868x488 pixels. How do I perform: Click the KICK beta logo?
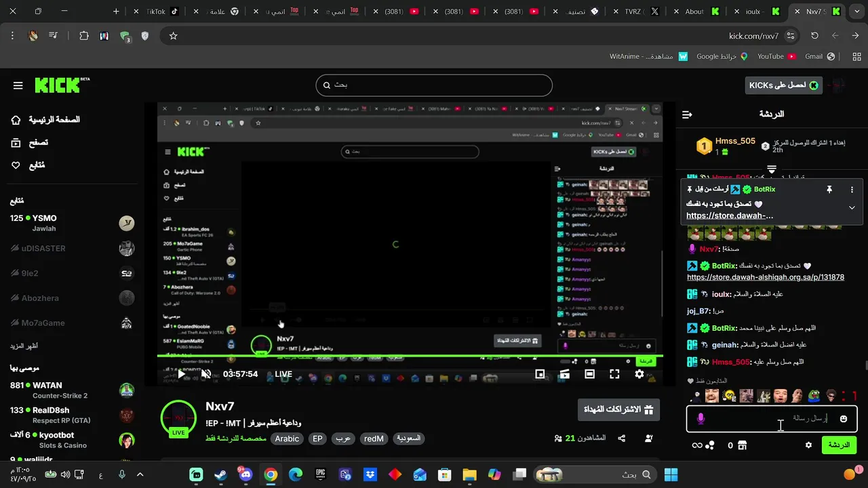pos(62,85)
